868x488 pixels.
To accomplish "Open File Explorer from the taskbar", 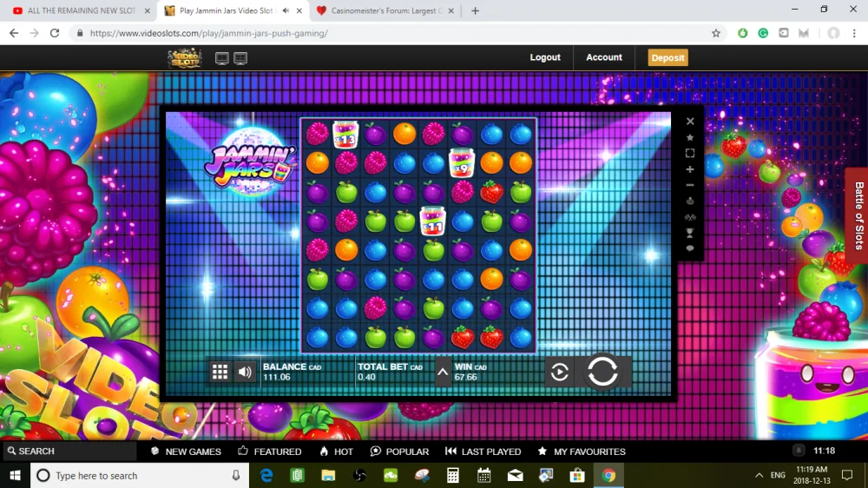I will (x=328, y=475).
